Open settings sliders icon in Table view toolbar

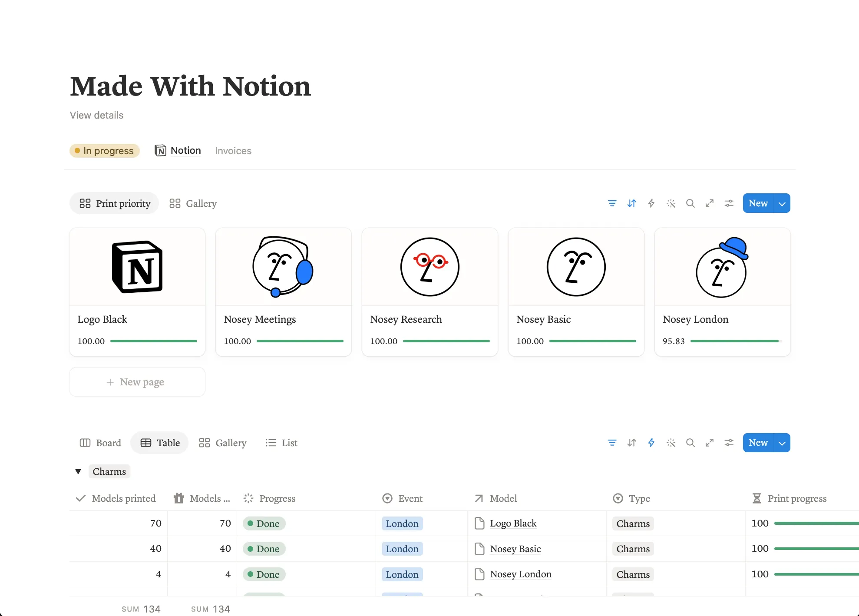[x=729, y=443]
